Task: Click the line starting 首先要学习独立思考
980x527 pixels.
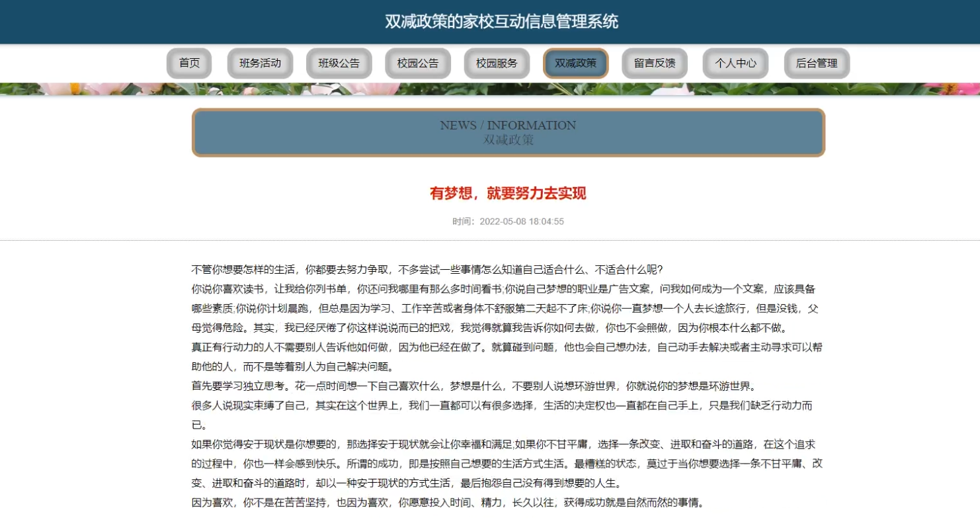Action: [473, 386]
